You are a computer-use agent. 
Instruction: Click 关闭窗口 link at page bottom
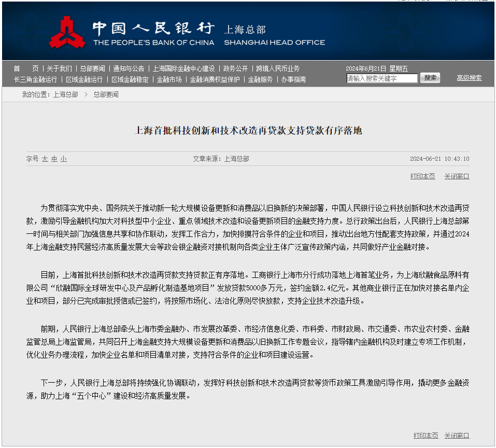(457, 436)
